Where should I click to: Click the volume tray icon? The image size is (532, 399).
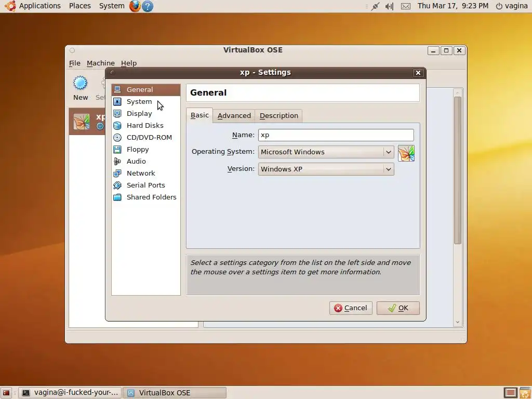pos(390,6)
